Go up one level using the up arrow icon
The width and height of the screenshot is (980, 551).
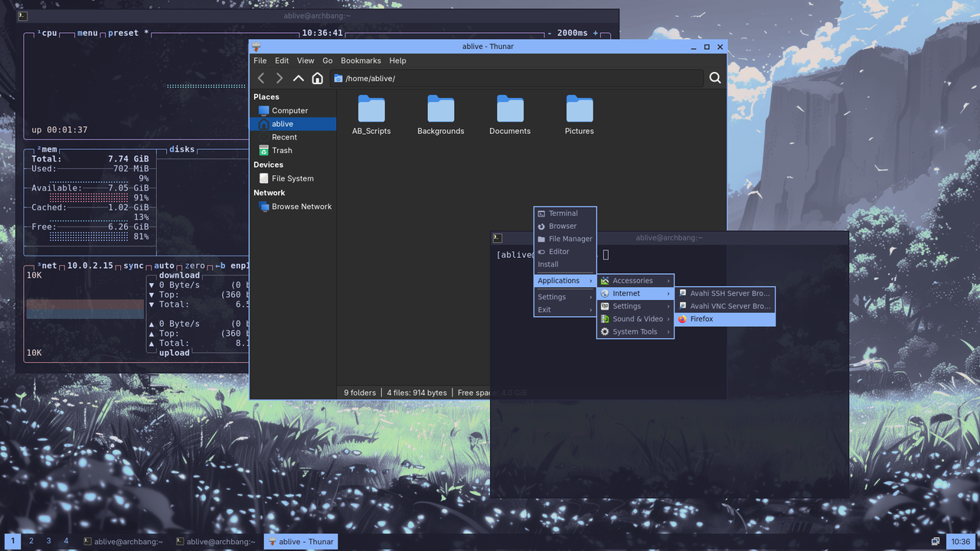[x=299, y=78]
